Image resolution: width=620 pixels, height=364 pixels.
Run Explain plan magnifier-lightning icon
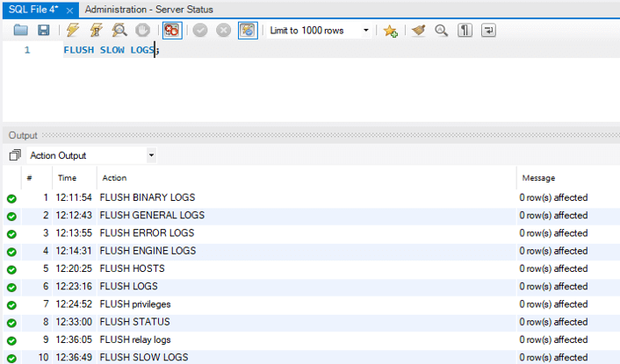click(x=119, y=31)
